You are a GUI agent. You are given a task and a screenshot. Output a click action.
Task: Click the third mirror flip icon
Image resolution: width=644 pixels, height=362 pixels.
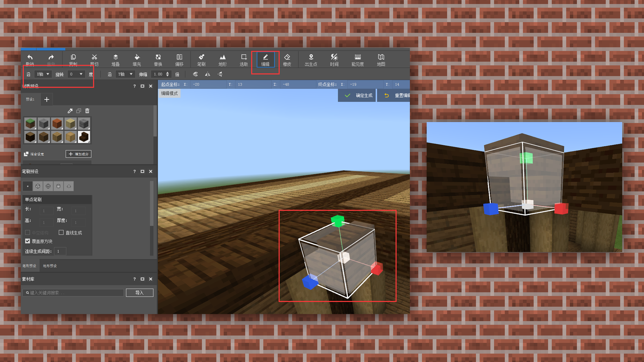[220, 74]
